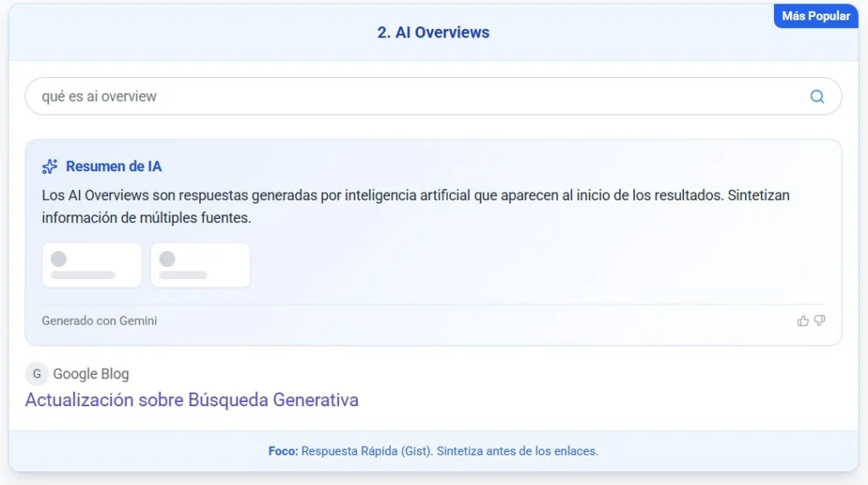Click the 'Más Popular' badge
This screenshot has height=485, width=868.
(816, 16)
